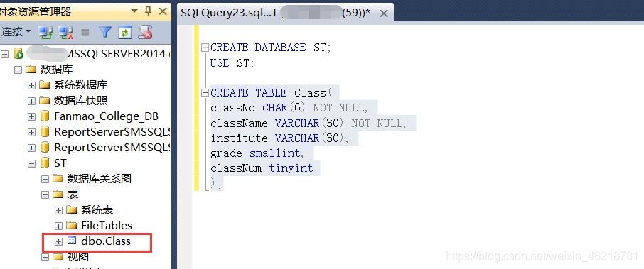The image size is (644, 269).
Task: Click the 对象资源管理器 panel title
Action: click(35, 12)
